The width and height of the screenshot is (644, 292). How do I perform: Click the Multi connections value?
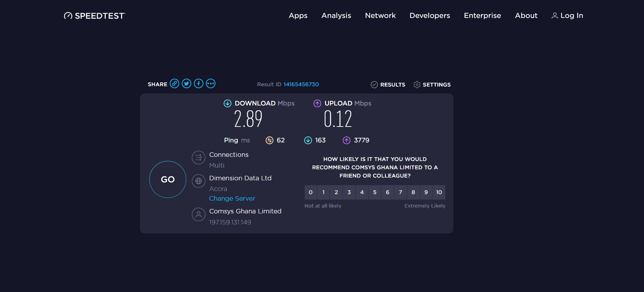coord(217,165)
